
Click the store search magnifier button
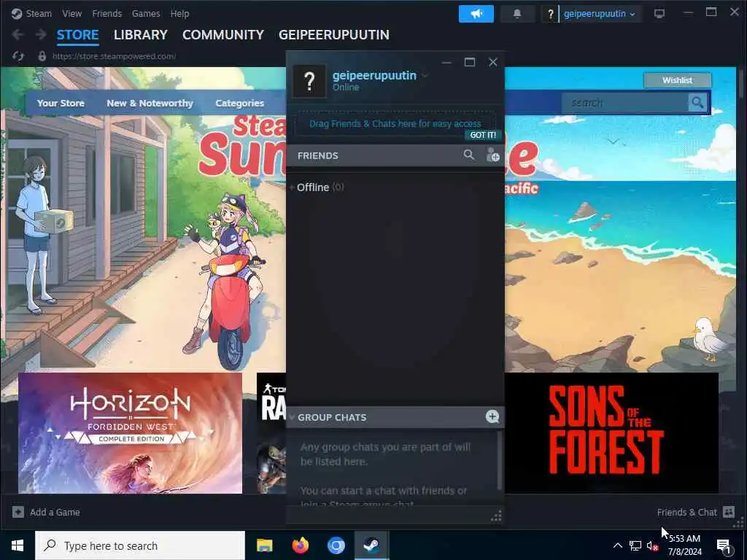point(697,102)
